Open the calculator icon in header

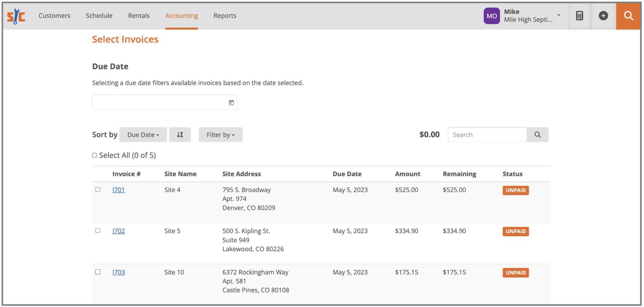tap(579, 16)
